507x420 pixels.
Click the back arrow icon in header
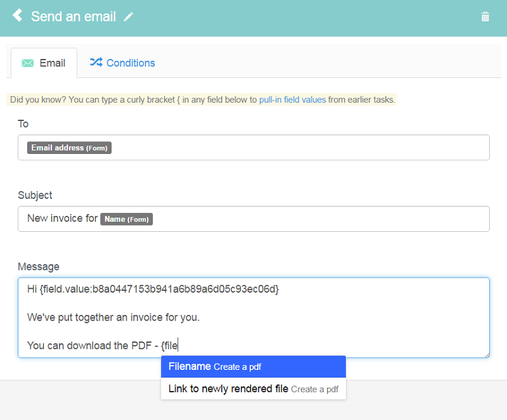[x=18, y=15]
